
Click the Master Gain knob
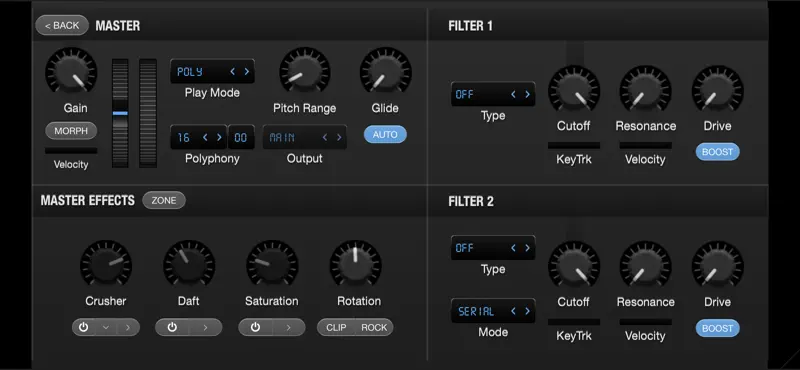pyautogui.click(x=71, y=72)
